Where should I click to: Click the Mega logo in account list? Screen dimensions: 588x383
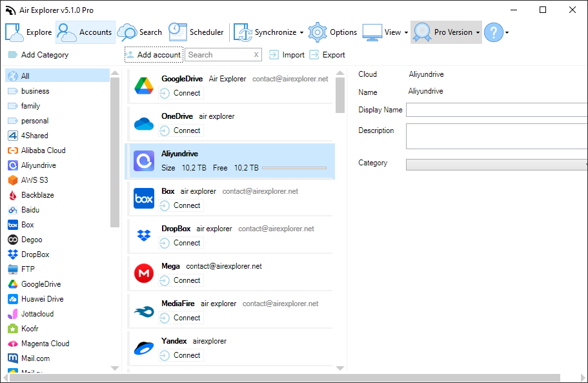(x=144, y=273)
